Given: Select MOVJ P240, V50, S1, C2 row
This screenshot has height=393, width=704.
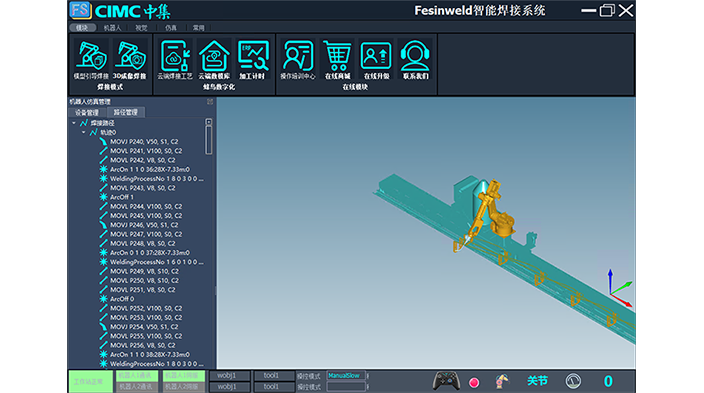Looking at the screenshot, I should pos(144,141).
